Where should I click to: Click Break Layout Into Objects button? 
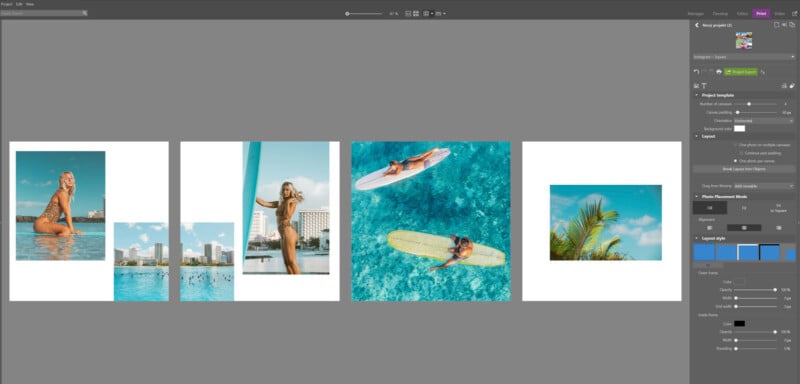(x=744, y=169)
